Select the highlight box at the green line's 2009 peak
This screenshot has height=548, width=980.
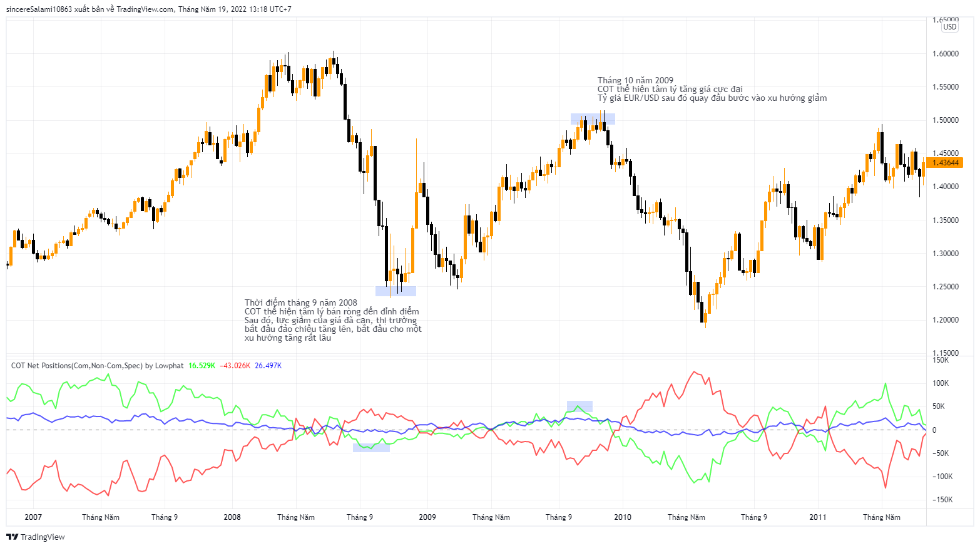[579, 406]
